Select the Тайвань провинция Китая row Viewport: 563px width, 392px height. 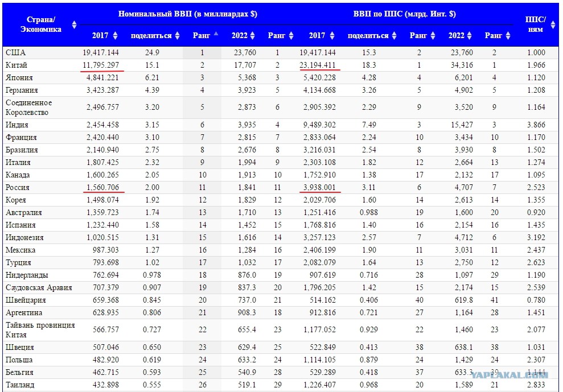click(x=281, y=329)
